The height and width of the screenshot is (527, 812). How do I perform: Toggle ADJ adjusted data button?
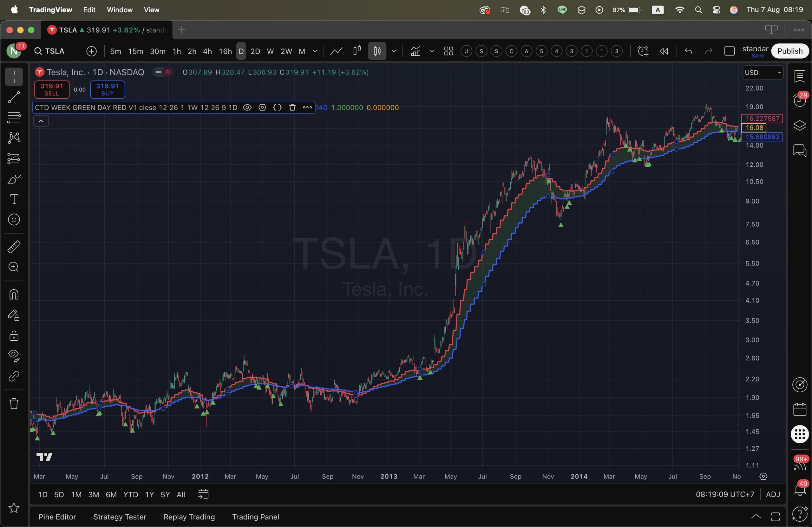point(773,494)
